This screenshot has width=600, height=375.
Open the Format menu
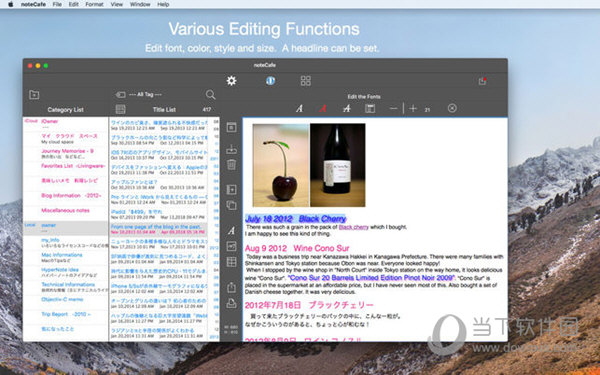click(x=94, y=4)
